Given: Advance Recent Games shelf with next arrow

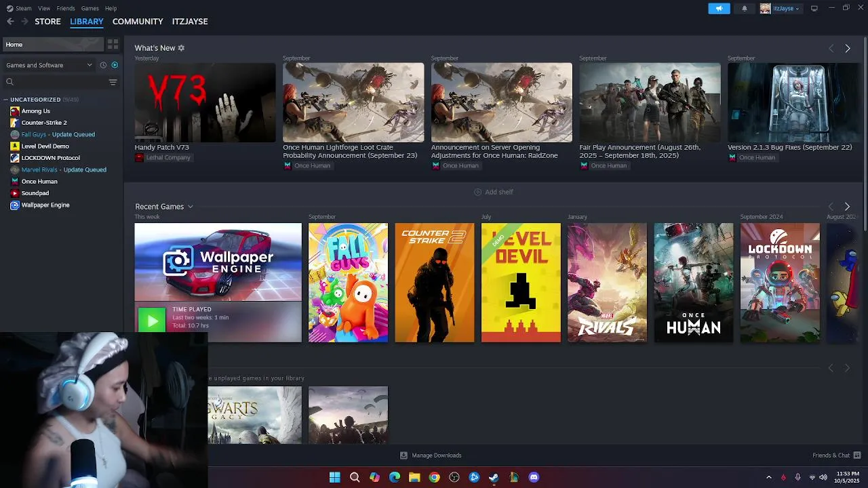Looking at the screenshot, I should [x=847, y=206].
